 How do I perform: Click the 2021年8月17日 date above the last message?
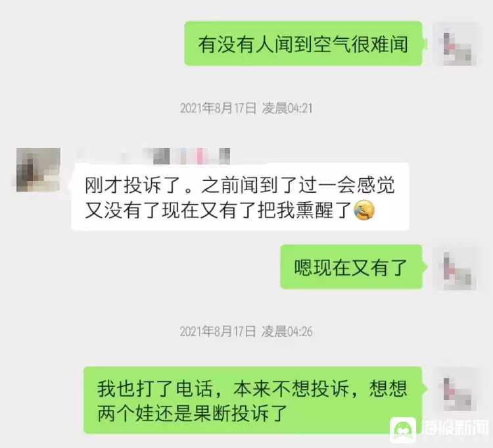coord(218,332)
